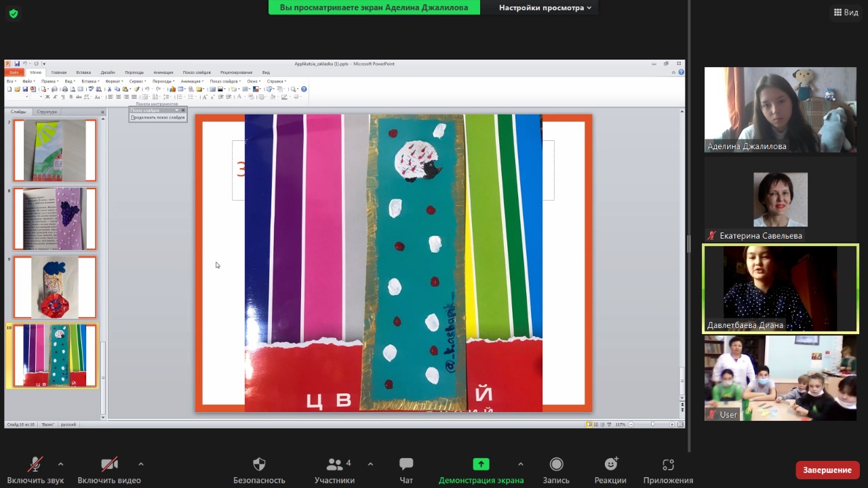Open the Чат chat panel
The height and width of the screenshot is (488, 868).
click(406, 470)
